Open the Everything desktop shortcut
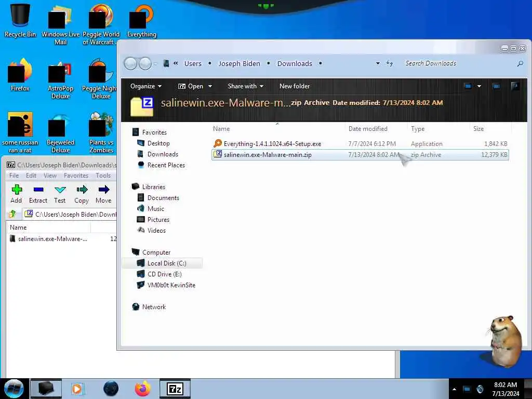Screen dimensions: 532x399 (x=141, y=20)
